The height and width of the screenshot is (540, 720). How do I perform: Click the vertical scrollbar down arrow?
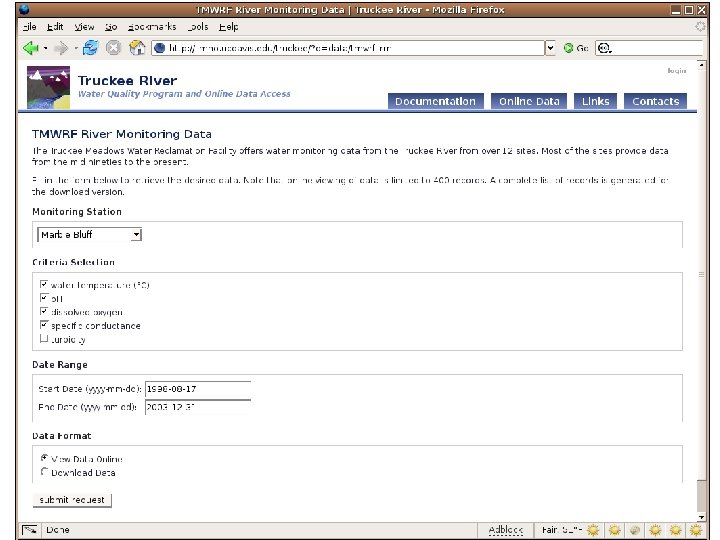coord(701,517)
